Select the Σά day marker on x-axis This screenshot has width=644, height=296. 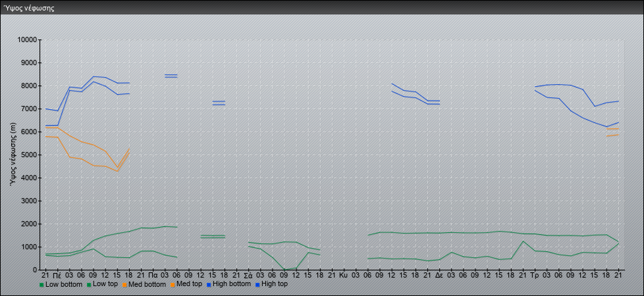pyautogui.click(x=248, y=275)
